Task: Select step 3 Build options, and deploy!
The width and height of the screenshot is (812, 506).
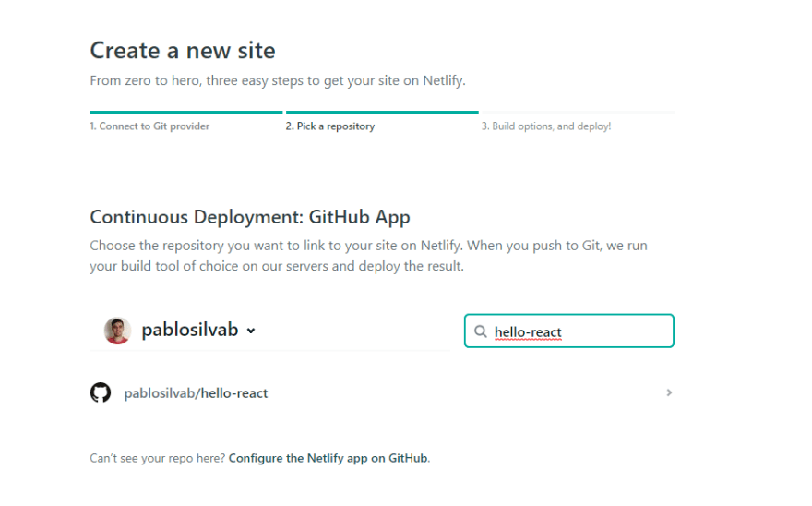Action: click(x=546, y=126)
